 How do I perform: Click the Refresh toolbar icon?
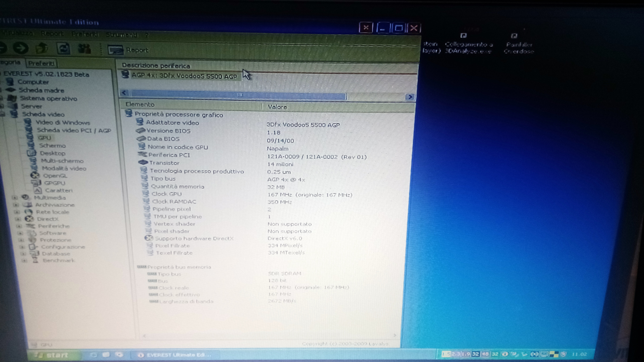[64, 49]
